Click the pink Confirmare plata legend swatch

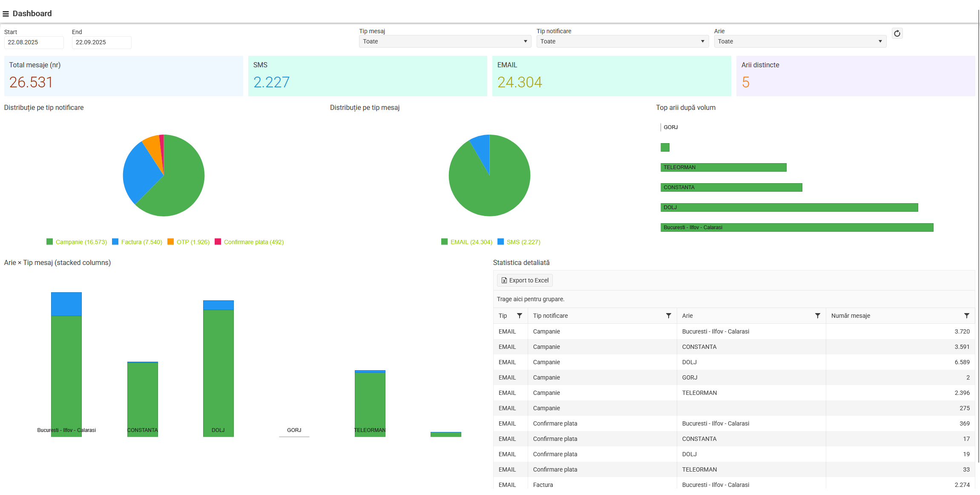tap(218, 242)
